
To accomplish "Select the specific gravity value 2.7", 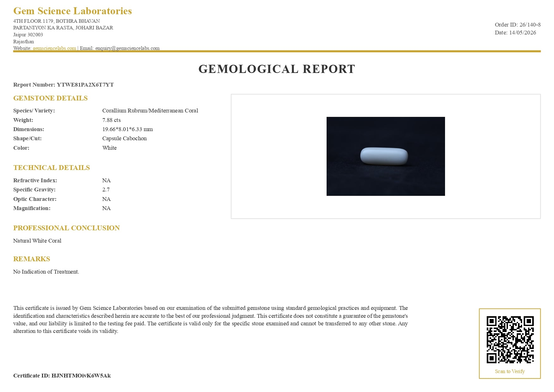I will click(106, 190).
